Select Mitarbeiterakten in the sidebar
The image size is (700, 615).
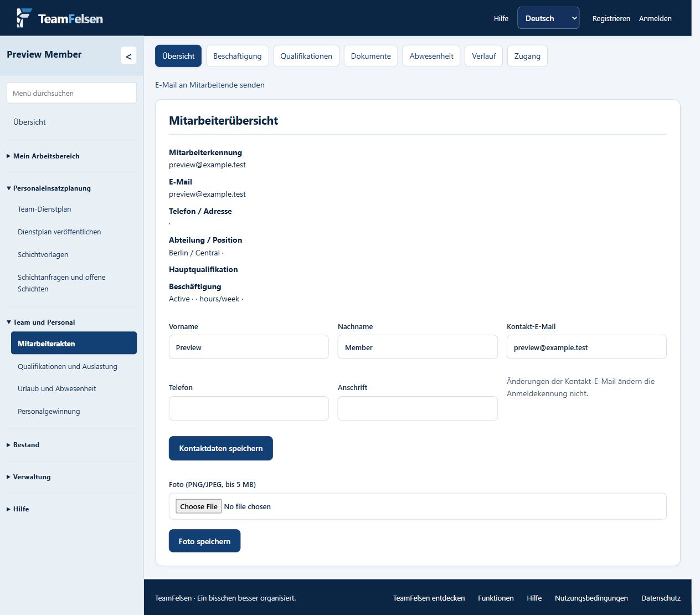click(x=74, y=343)
